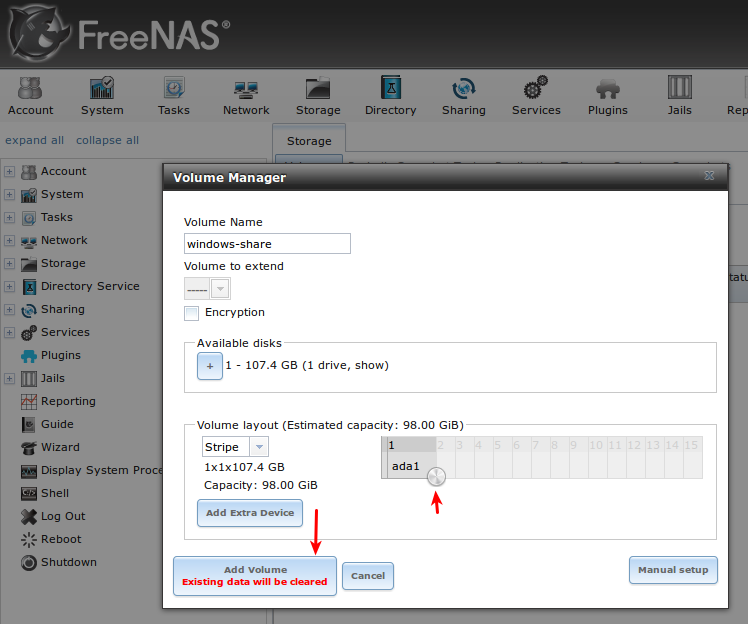Click the Add Extra Device button

tap(250, 513)
